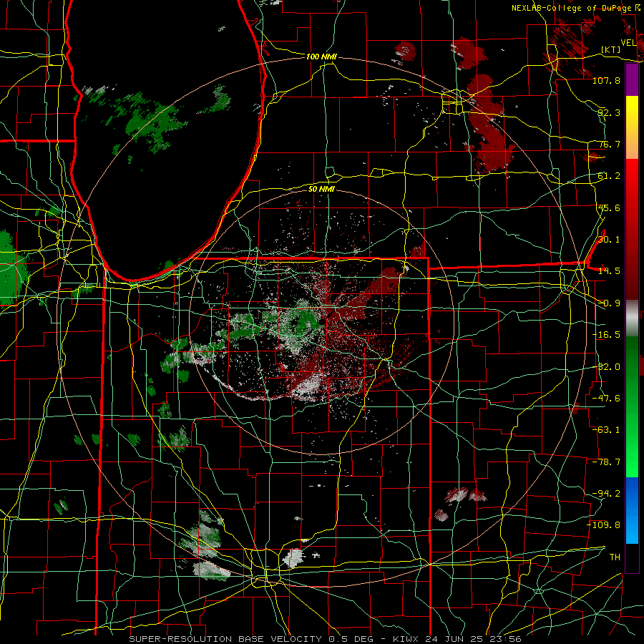Pick the gray-white zero-velocity color bar segment
644x644 pixels.
coord(632,318)
